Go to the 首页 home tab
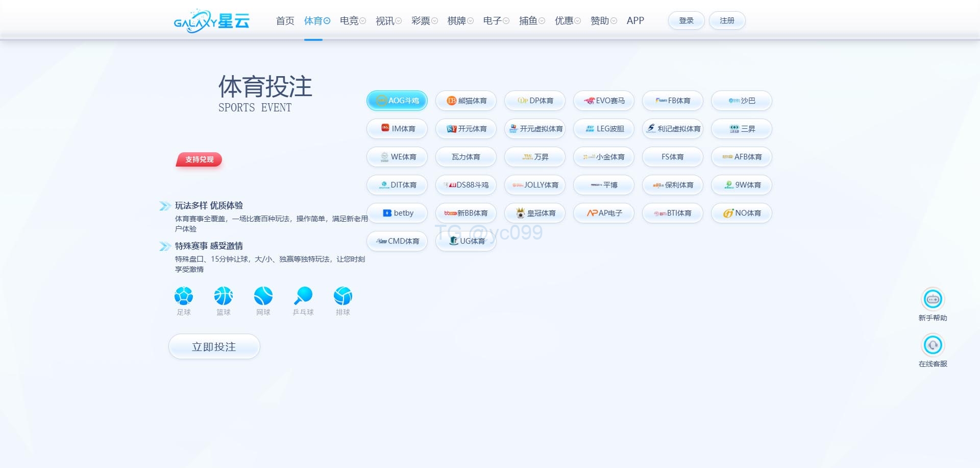980x468 pixels. [x=285, y=21]
